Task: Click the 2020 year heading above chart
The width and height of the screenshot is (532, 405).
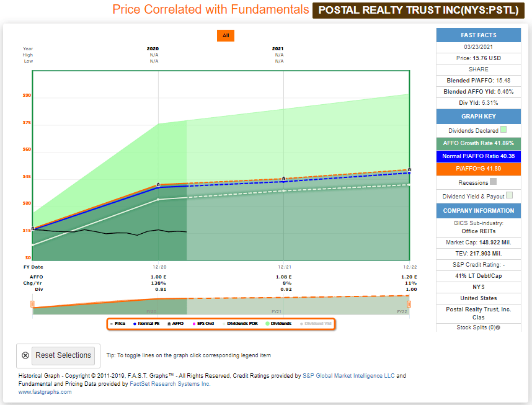Action: pyautogui.click(x=153, y=49)
